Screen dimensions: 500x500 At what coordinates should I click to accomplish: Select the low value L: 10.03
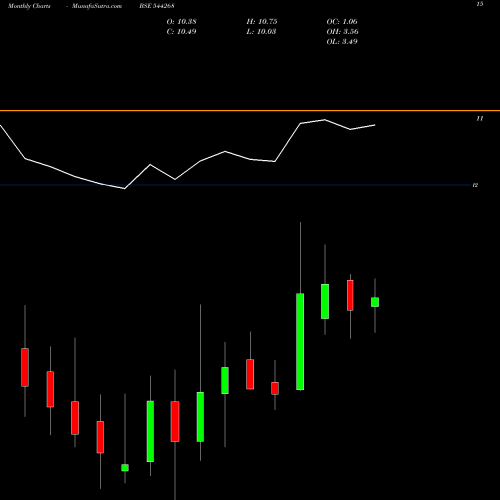[x=261, y=32]
